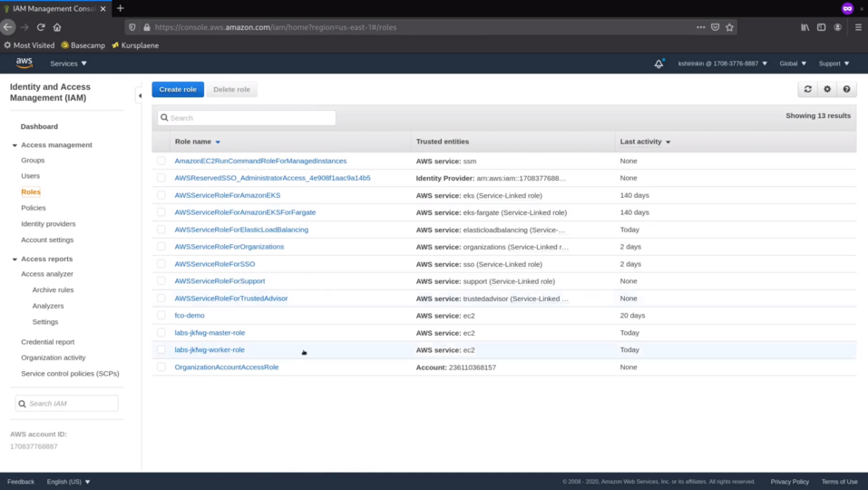Viewport: 868px width, 490px height.
Task: Collapse the Access reports section
Action: point(15,260)
